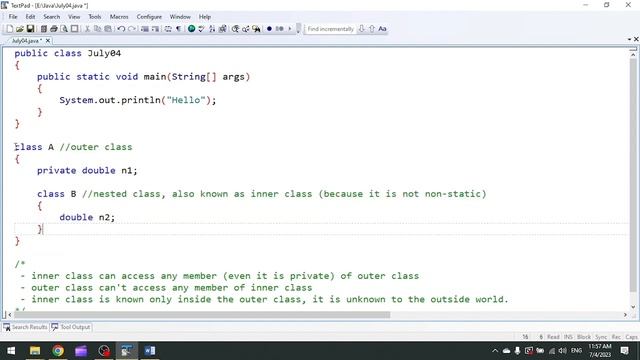Image resolution: width=640 pixels, height=360 pixels.
Task: Print the document with the printer icon
Action: [53, 29]
